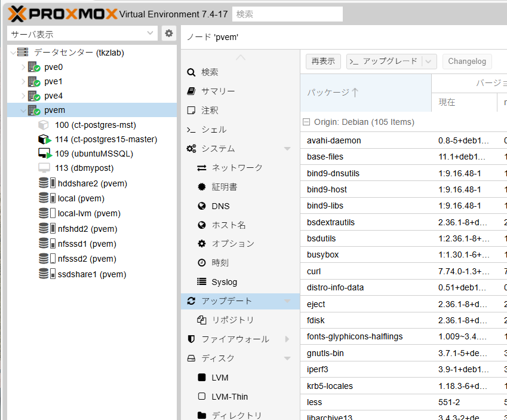
Task: Select the fonts-glyphicons-halflings package row
Action: (404, 336)
